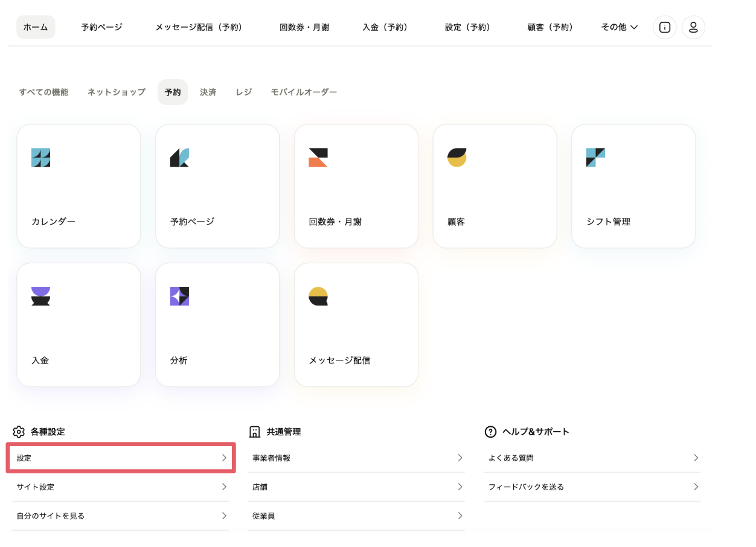Click the フィードバックを送る link
This screenshot has width=756, height=547.
tap(526, 487)
